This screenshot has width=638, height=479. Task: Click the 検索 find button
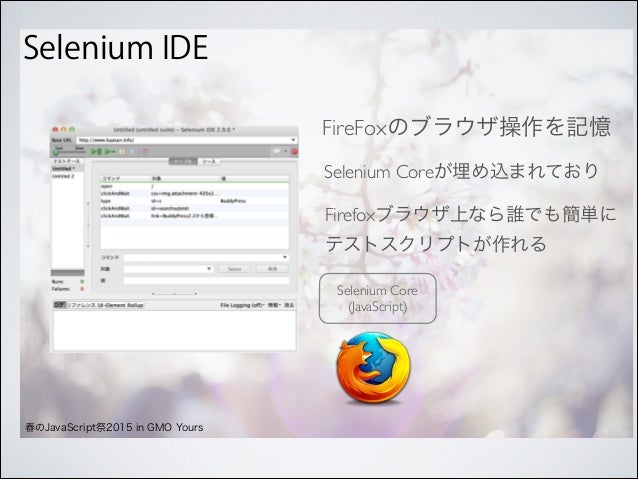pyautogui.click(x=272, y=269)
